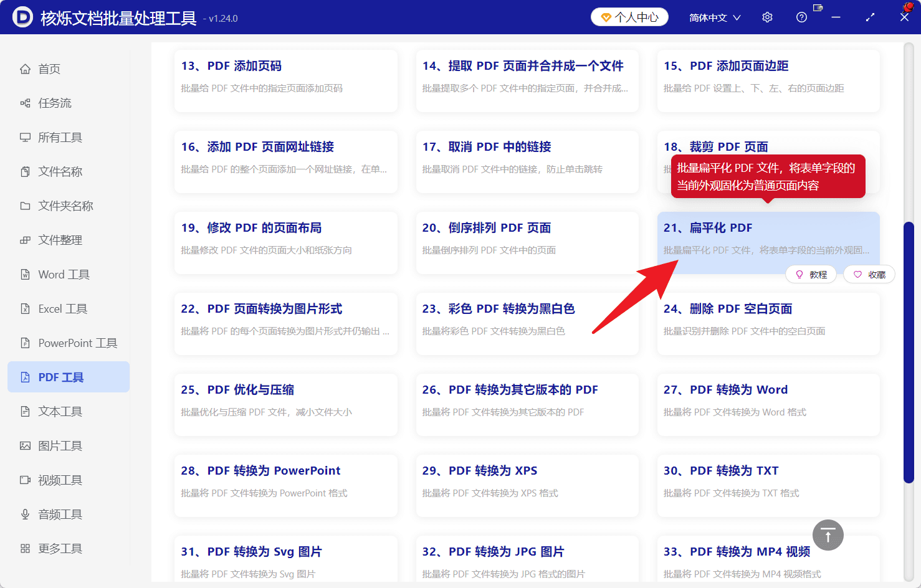Open tool 22 PDF 页面转换为图片形式
This screenshot has width=921, height=588.
(286, 324)
